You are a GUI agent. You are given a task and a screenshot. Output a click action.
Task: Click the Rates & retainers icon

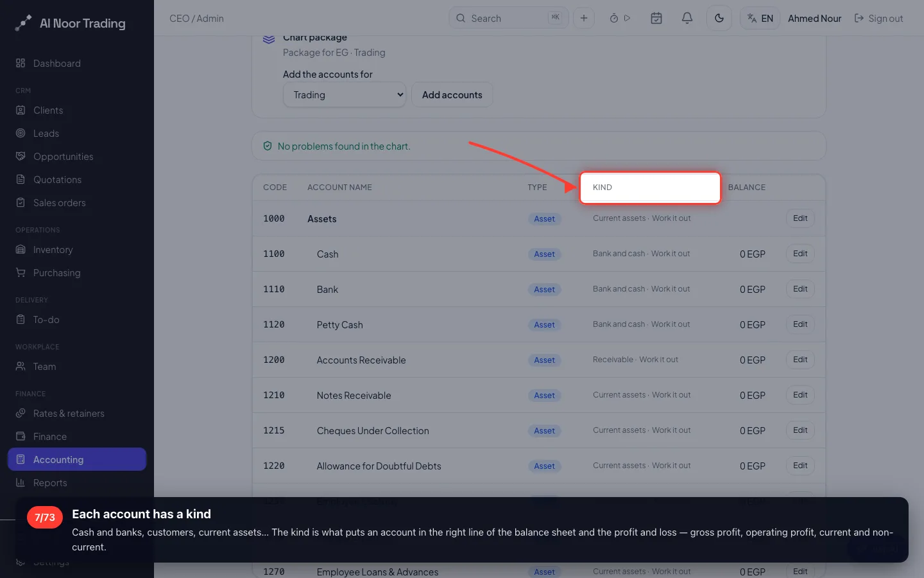tap(21, 413)
